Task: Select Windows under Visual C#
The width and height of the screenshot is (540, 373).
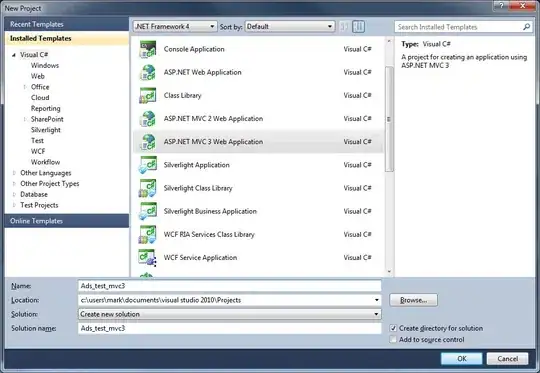Action: pyautogui.click(x=45, y=65)
